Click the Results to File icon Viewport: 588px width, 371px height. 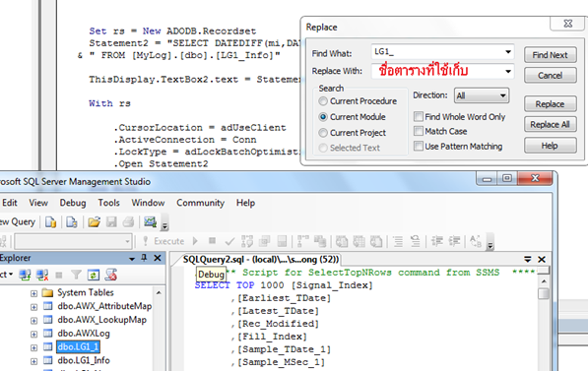pyautogui.click(x=376, y=241)
